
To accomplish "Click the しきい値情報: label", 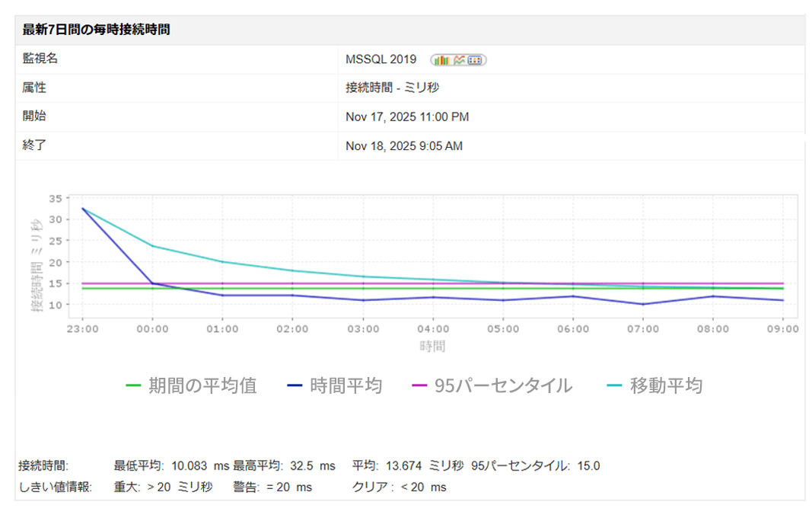I will 56,487.
